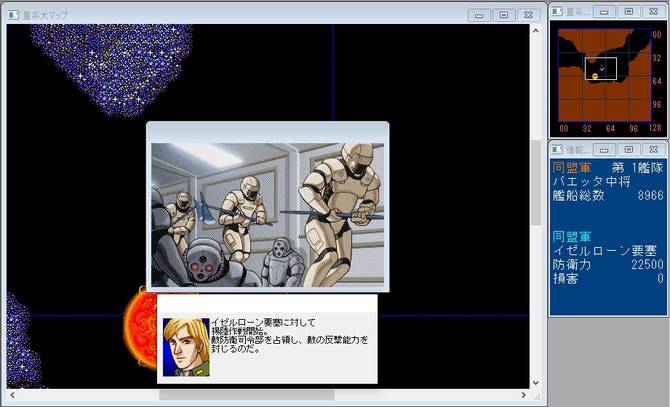Click the blue star cluster at top left
This screenshot has height=407, width=670.
click(112, 68)
